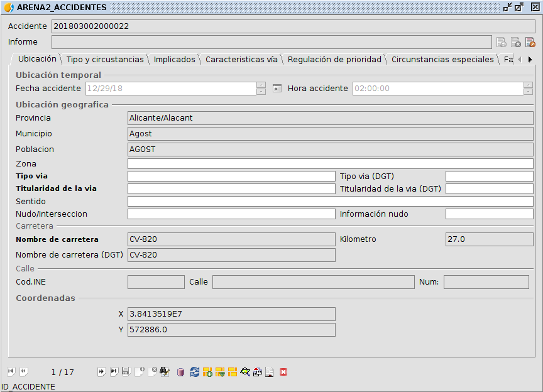Focus the Sentido text field
Screen dimensions: 543x392
(330, 202)
